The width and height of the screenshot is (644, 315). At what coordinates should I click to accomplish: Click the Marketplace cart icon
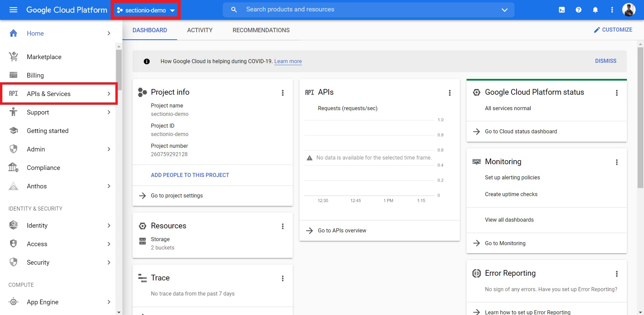(13, 57)
